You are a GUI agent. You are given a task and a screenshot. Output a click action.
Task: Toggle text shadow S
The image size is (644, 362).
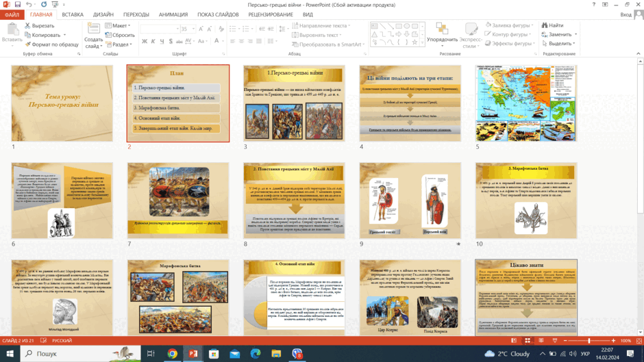click(171, 41)
